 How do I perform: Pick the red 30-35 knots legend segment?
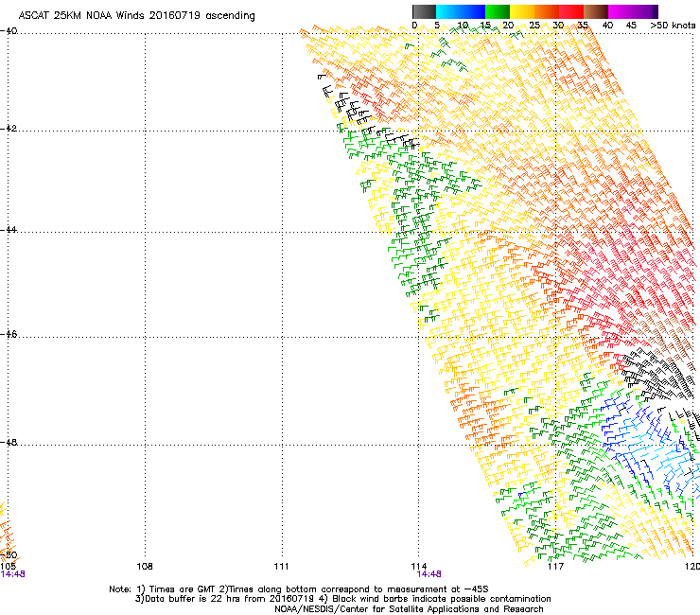pyautogui.click(x=571, y=11)
